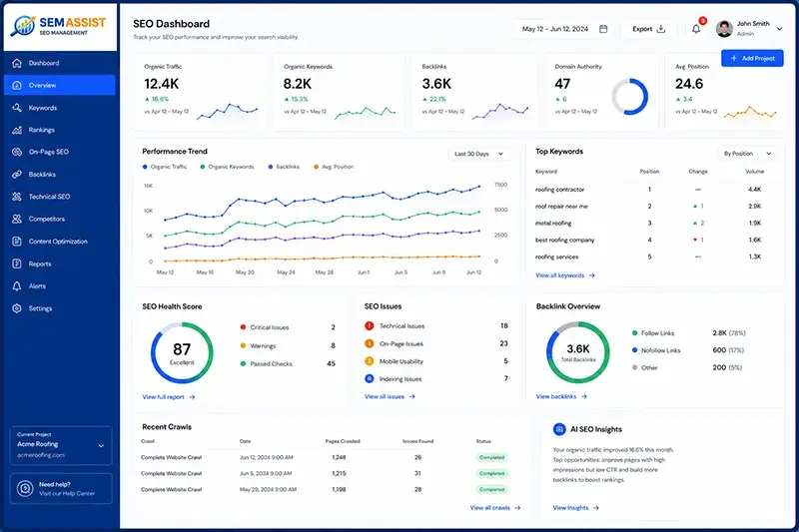Click the Visit our Help Center text
The image size is (799, 532).
[x=67, y=493]
